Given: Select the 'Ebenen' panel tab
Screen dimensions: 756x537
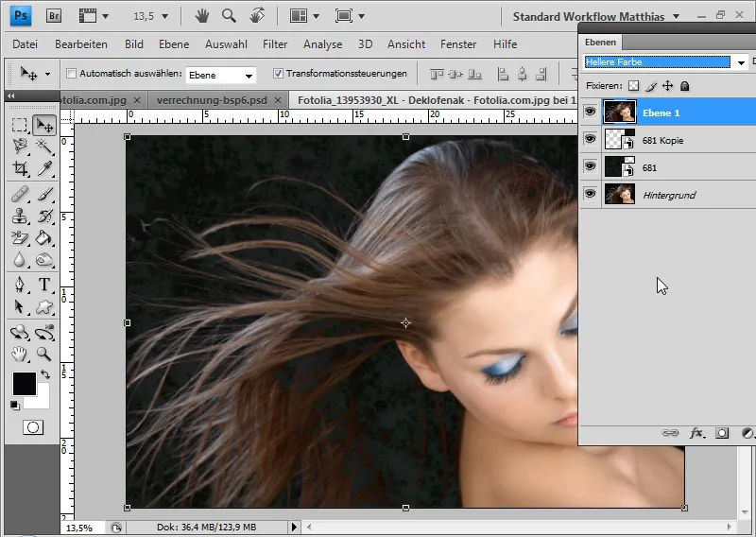Looking at the screenshot, I should pos(600,43).
